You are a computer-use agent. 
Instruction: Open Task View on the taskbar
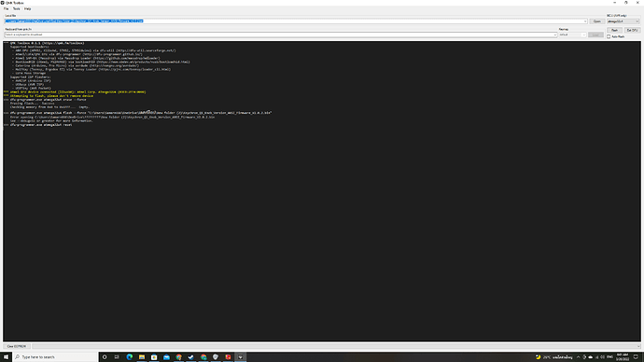point(117,357)
